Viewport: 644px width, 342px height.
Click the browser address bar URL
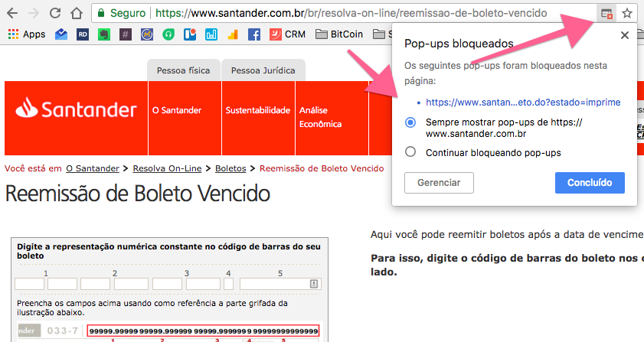point(351,13)
